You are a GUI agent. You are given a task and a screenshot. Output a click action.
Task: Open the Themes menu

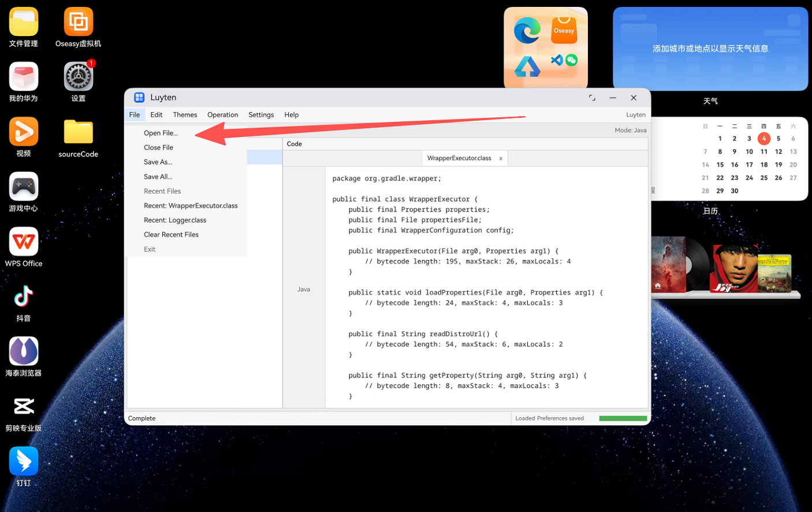point(185,115)
